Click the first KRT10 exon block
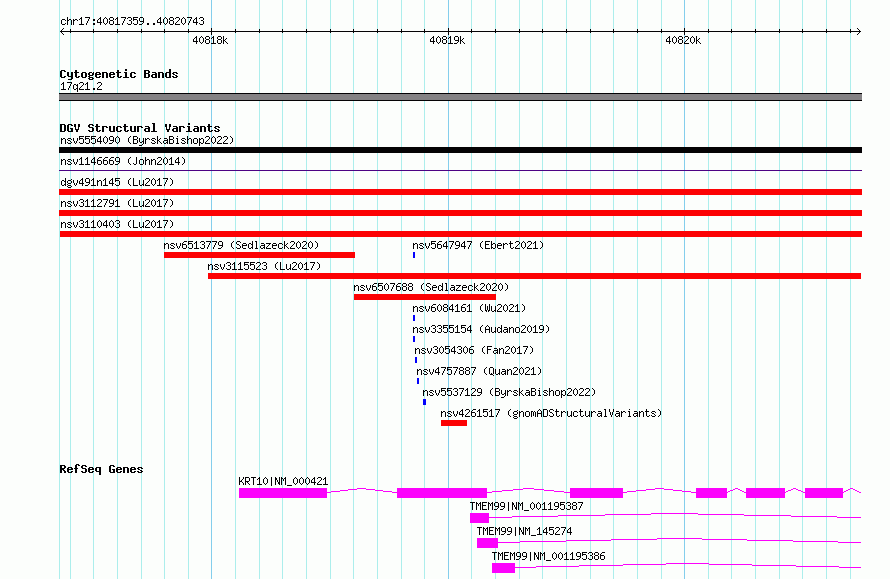The height and width of the screenshot is (579, 890). point(283,493)
